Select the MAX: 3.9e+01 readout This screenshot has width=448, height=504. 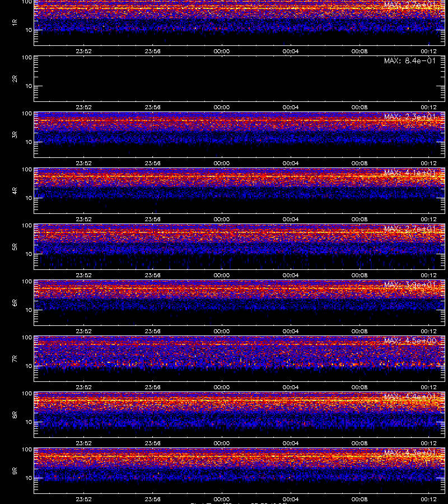(x=410, y=285)
